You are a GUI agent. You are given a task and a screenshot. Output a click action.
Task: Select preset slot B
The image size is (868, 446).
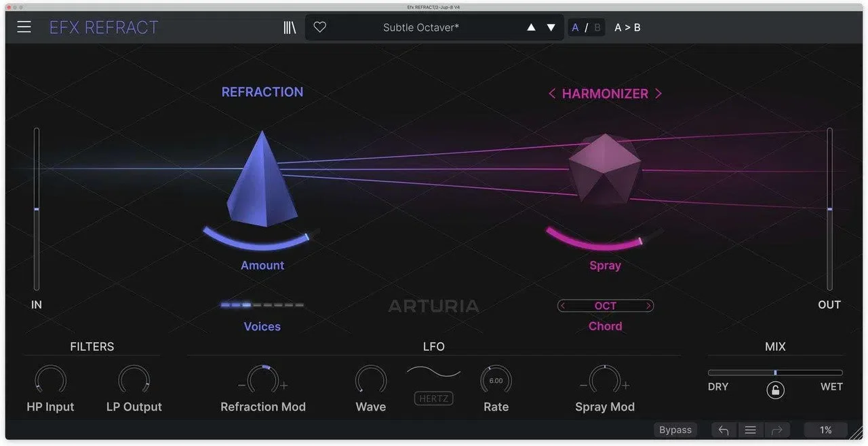[x=597, y=28]
